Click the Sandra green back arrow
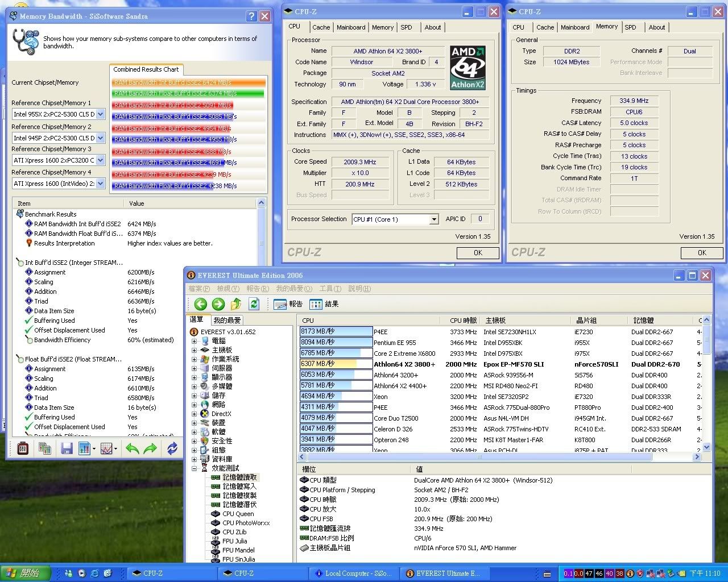This screenshot has width=728, height=582. (133, 449)
